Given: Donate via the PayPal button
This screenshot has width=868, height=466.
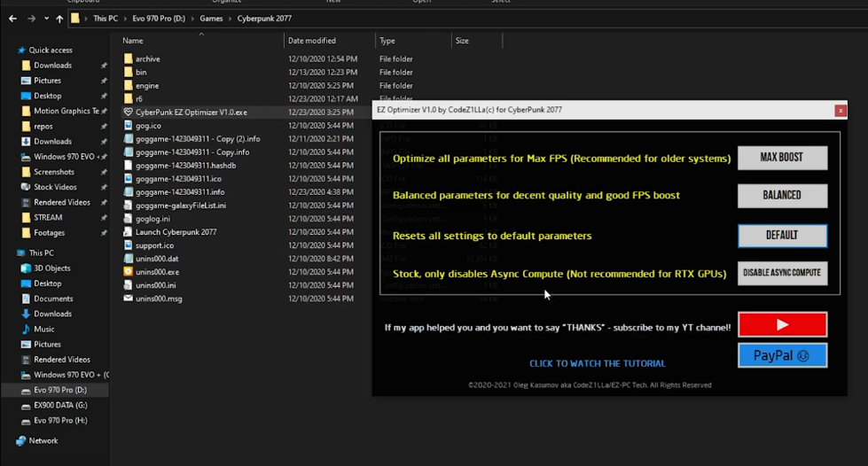Looking at the screenshot, I should coord(782,355).
